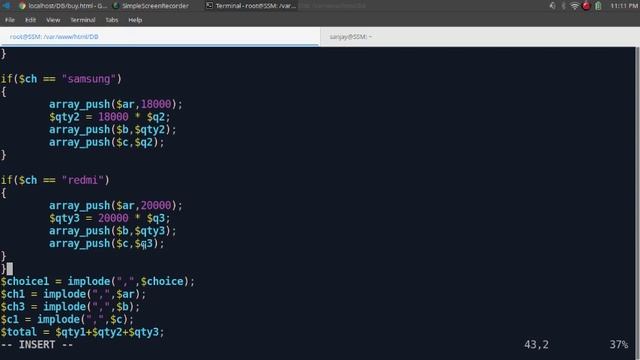
Task: Click the Terminal icon in the taskbar
Action: click(x=209, y=6)
